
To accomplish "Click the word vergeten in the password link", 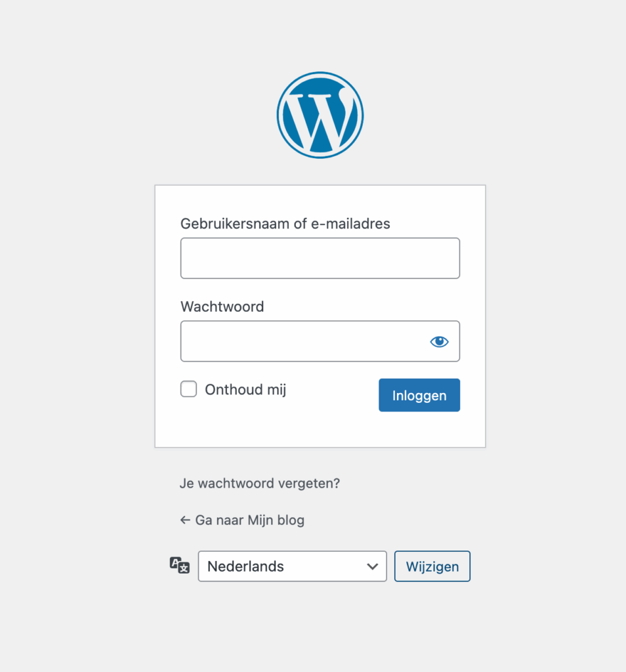I will [309, 484].
